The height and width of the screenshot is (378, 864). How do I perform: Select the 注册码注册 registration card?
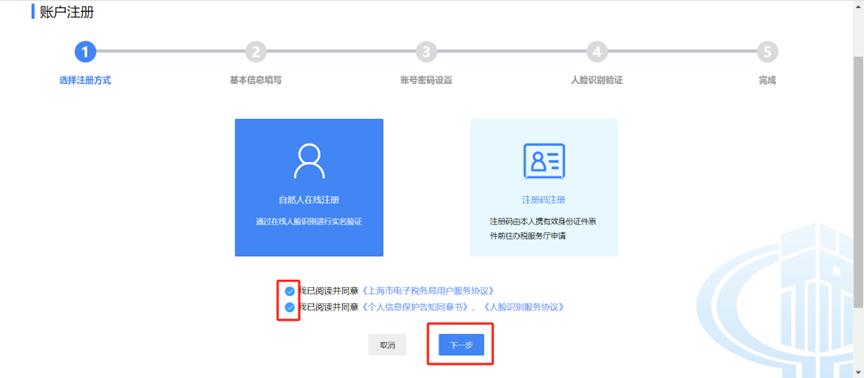[x=544, y=187]
